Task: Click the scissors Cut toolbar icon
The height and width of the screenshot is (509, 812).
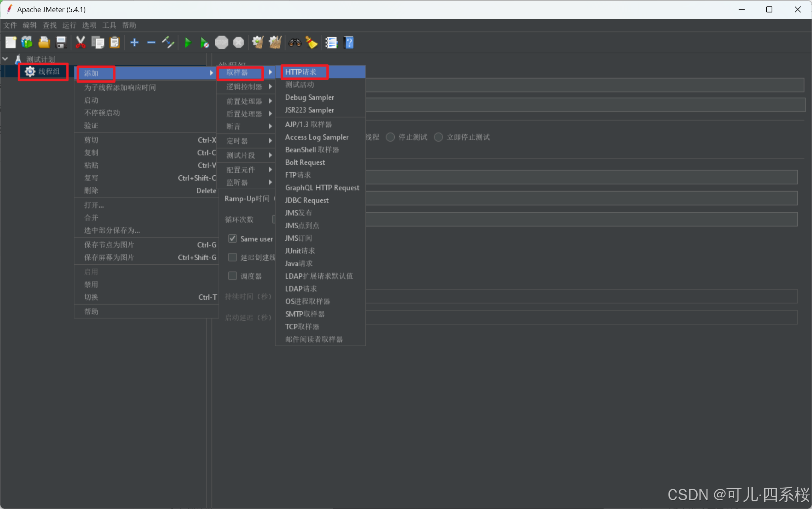Action: click(81, 43)
